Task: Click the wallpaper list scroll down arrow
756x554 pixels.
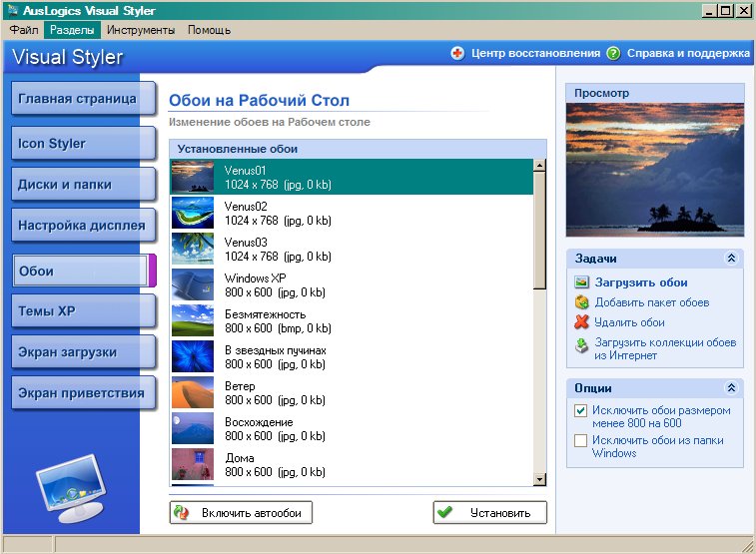Action: [539, 479]
